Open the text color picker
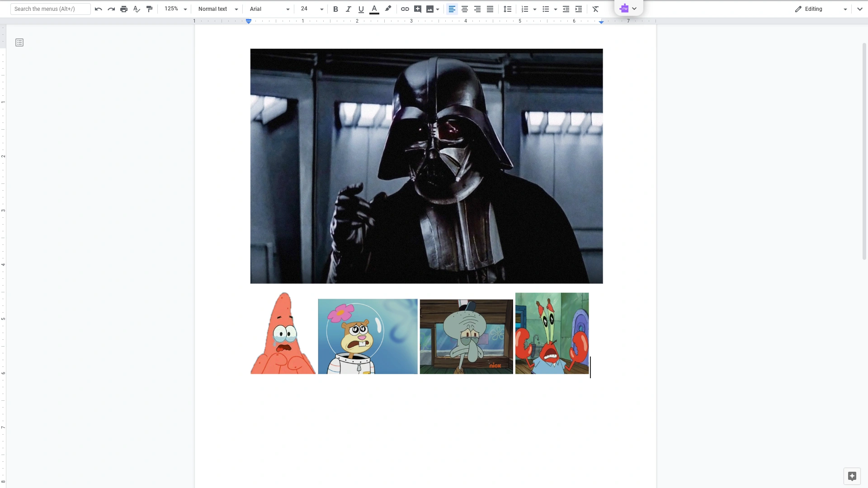Screen dimensions: 868x488 click(374, 9)
